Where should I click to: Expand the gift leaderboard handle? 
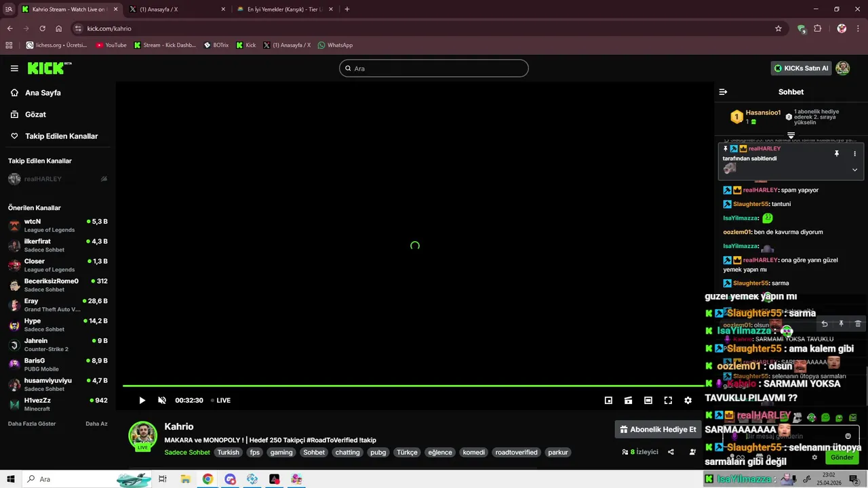pos(791,136)
